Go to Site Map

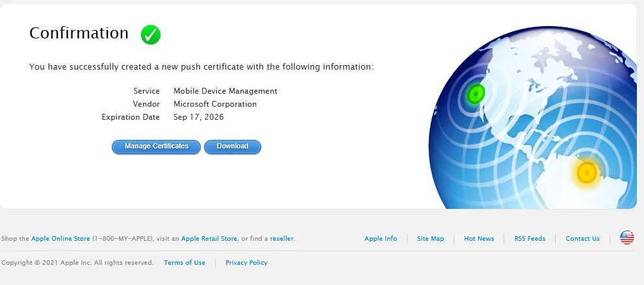click(430, 239)
